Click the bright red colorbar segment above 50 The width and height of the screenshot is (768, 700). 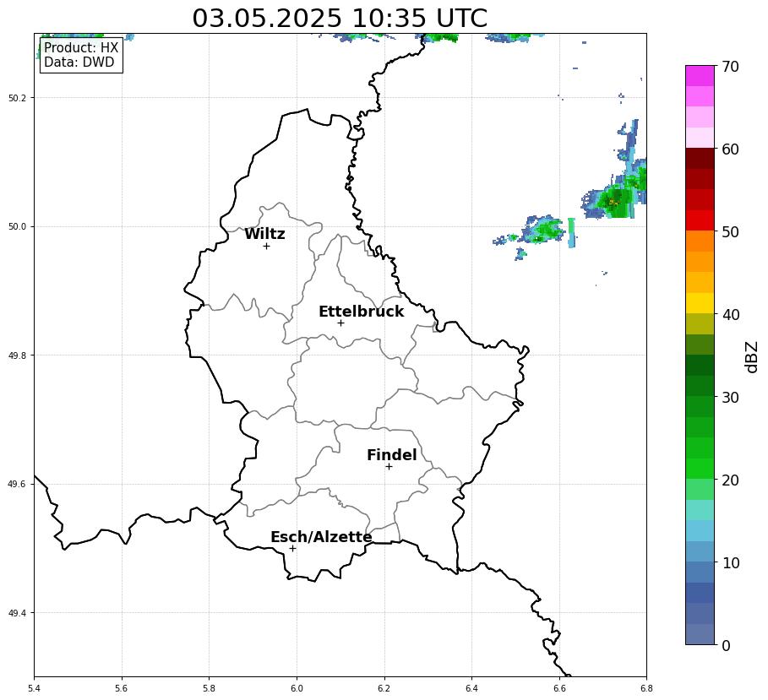pyautogui.click(x=700, y=220)
